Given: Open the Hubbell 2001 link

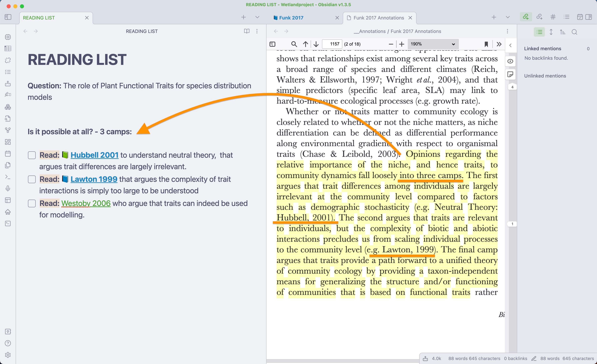Looking at the screenshot, I should 94,155.
